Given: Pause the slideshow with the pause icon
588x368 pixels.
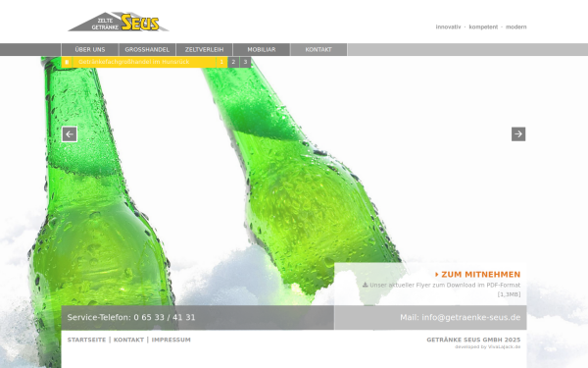Looking at the screenshot, I should coord(67,62).
